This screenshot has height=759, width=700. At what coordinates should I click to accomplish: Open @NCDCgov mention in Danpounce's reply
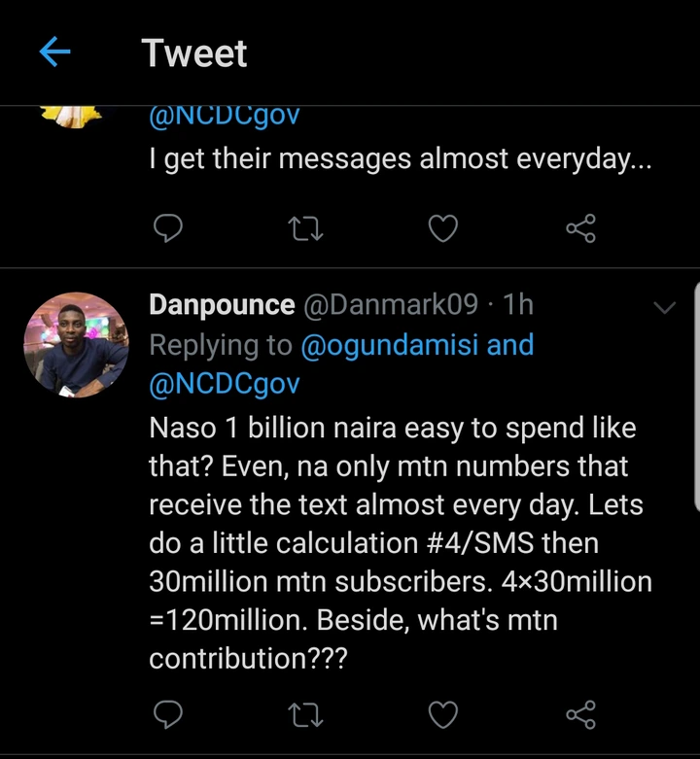[x=225, y=384]
